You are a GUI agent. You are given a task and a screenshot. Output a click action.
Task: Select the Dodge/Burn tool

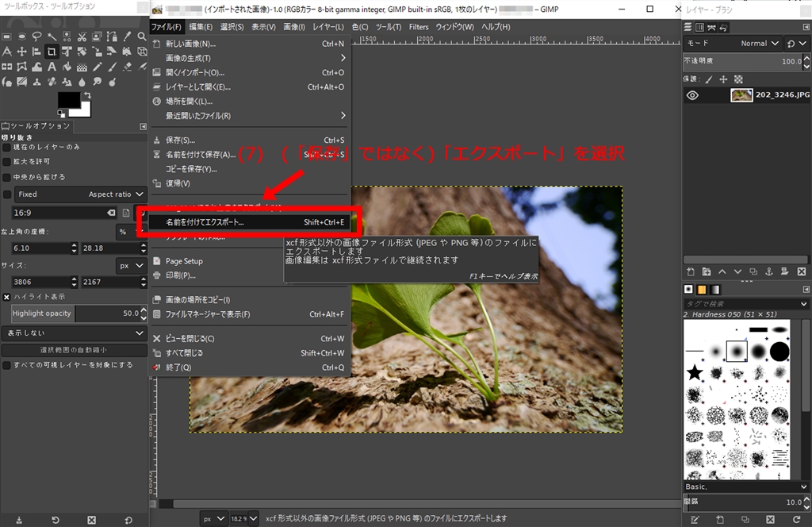pyautogui.click(x=112, y=82)
